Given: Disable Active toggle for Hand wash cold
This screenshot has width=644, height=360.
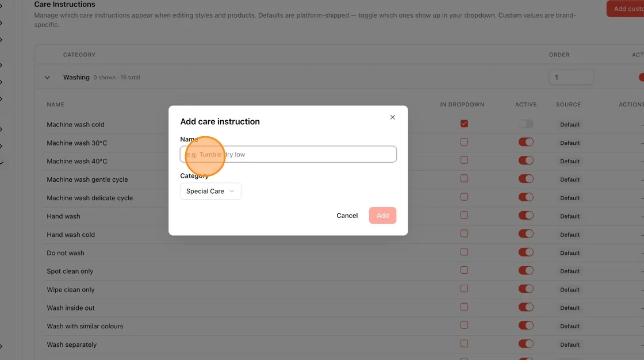Looking at the screenshot, I should pyautogui.click(x=526, y=234).
